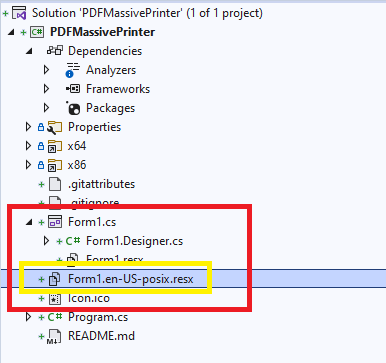Viewport: 386px width, 363px height.
Task: Collapse the Dependencies node
Action: coord(29,51)
